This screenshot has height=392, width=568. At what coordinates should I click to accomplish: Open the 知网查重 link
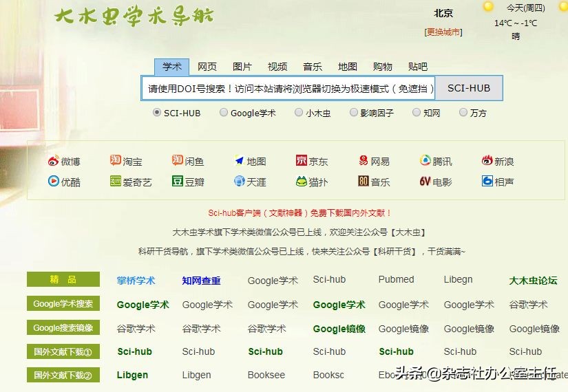(201, 281)
